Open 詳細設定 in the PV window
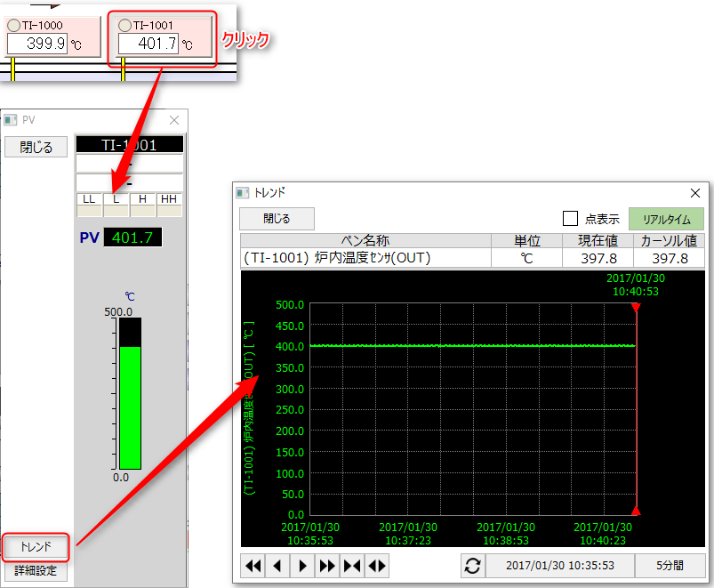Screen dimensions: 714x588 tap(36, 570)
